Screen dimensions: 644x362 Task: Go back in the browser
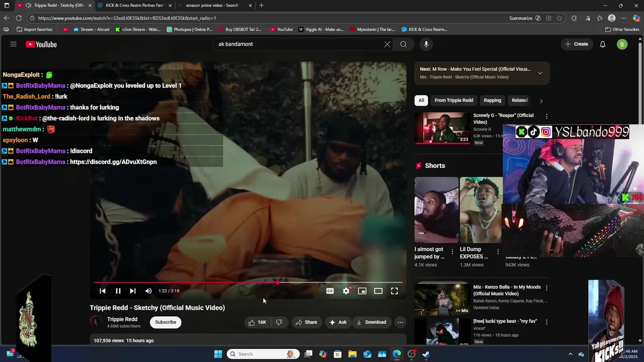pos(7,18)
